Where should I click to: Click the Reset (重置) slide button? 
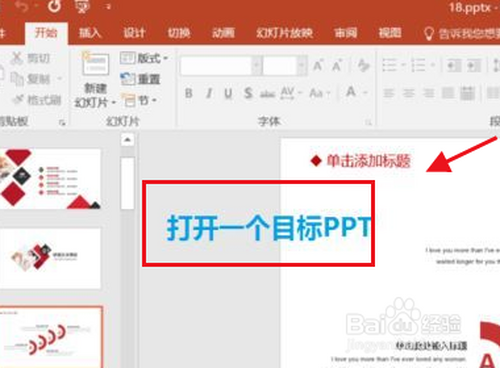[x=140, y=79]
